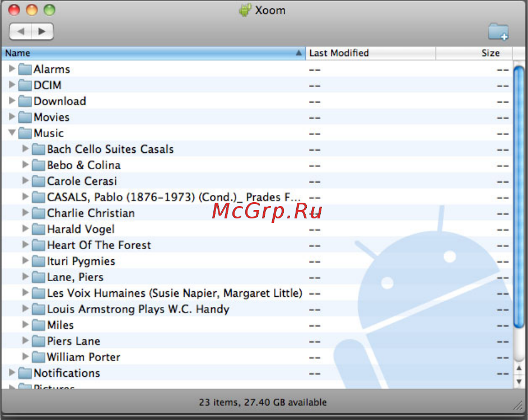The height and width of the screenshot is (420, 528).
Task: Click the yellow minimize window button
Action: 32,10
